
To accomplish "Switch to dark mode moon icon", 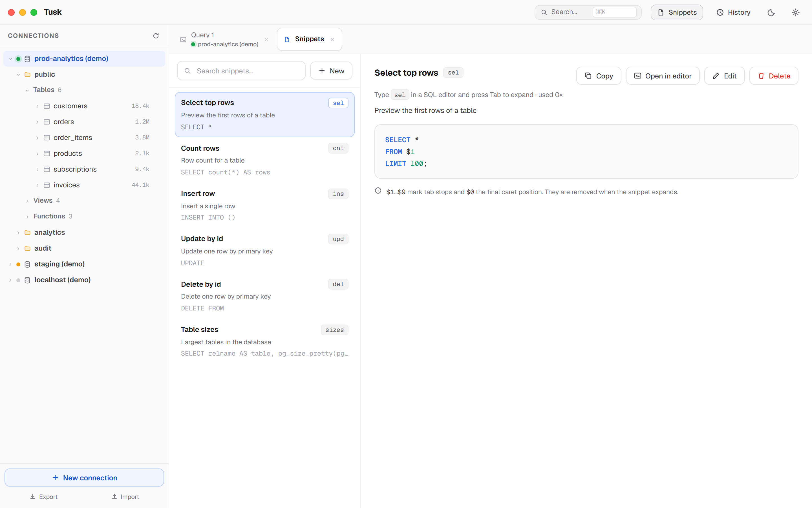I will coord(771,12).
